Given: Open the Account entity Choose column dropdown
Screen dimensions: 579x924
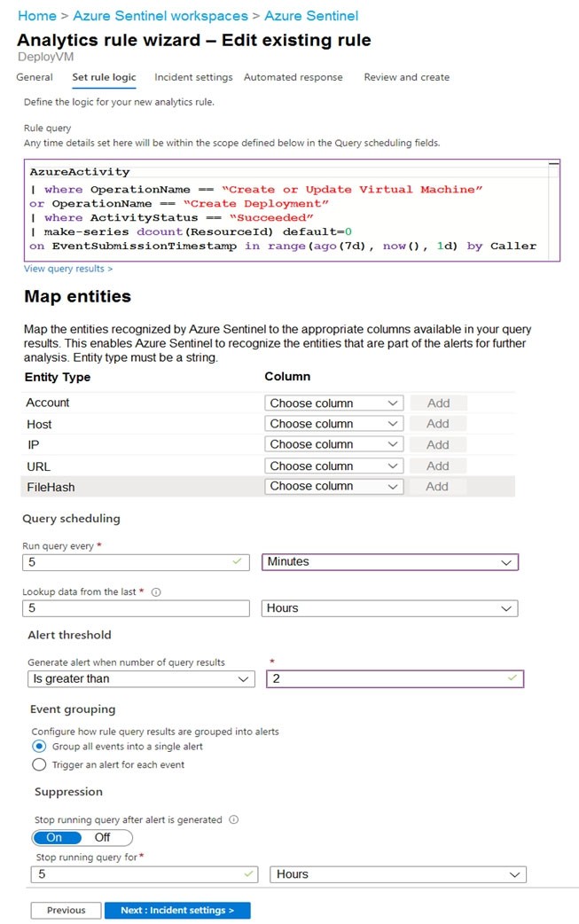Looking at the screenshot, I should [334, 403].
